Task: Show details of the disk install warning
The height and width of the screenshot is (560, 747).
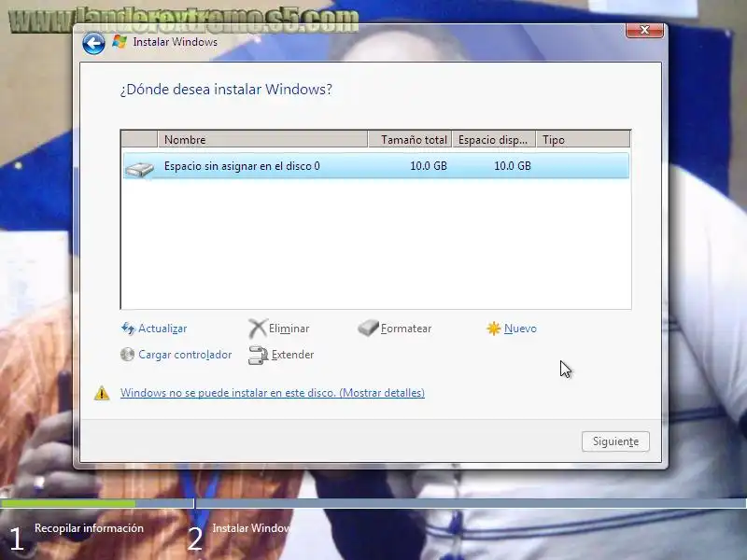Action: click(x=273, y=393)
